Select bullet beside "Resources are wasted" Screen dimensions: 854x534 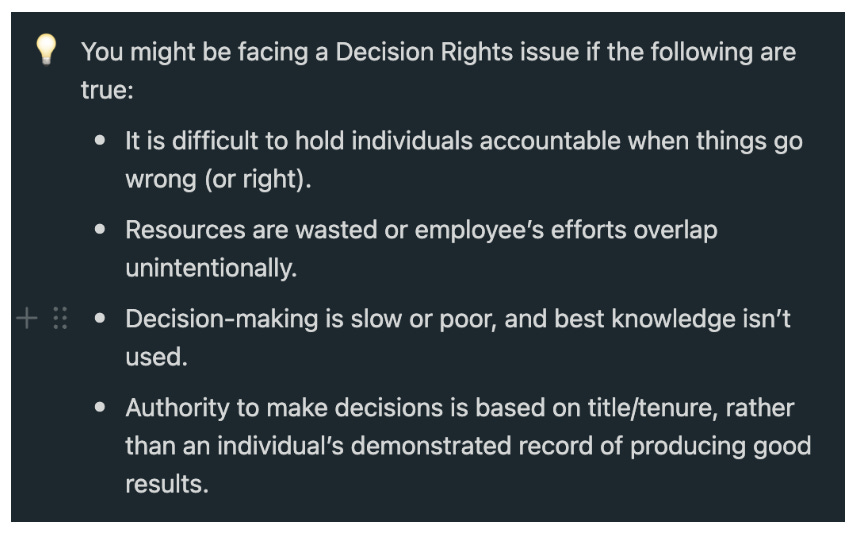(100, 229)
